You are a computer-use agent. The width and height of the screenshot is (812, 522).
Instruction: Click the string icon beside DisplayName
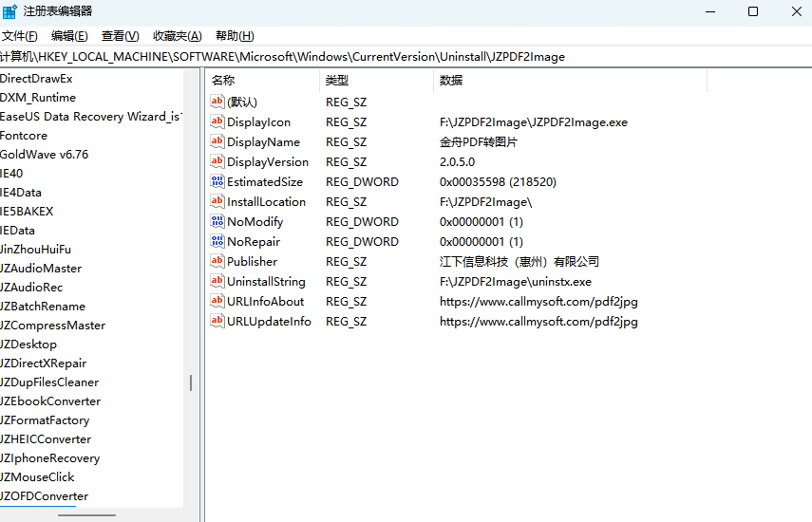click(x=217, y=141)
